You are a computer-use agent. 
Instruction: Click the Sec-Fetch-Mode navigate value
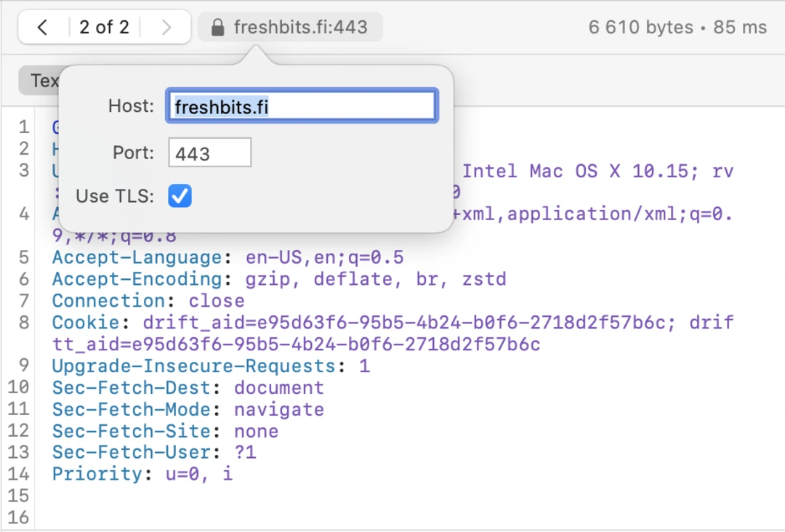click(x=278, y=409)
